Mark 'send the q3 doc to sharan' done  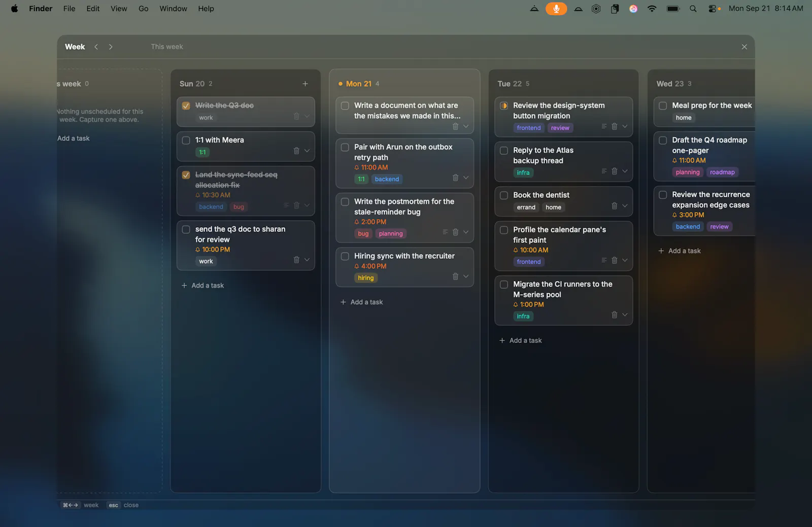point(186,229)
